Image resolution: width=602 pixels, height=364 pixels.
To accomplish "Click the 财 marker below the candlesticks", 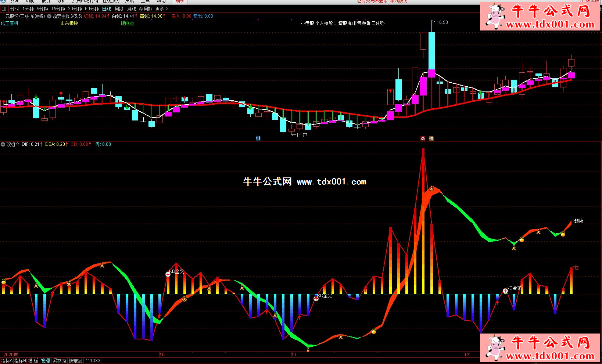I will coord(258,138).
